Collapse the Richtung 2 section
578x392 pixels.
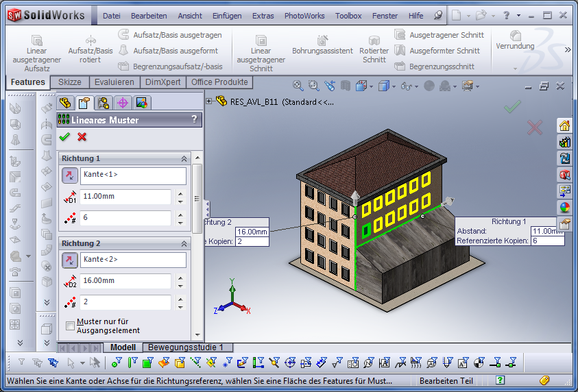[x=184, y=243]
